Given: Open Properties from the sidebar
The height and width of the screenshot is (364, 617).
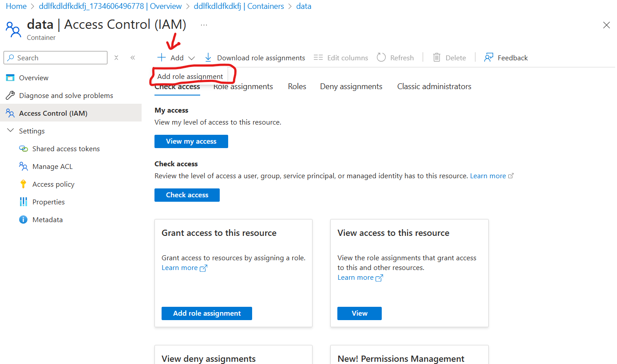Looking at the screenshot, I should pos(48,202).
